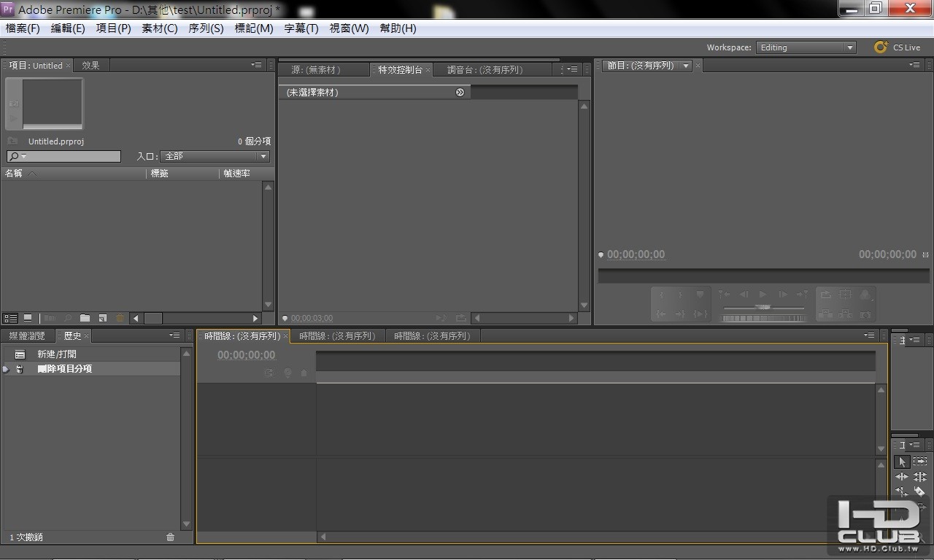Step forward one frame in program monitor
The image size is (934, 560).
tap(782, 295)
